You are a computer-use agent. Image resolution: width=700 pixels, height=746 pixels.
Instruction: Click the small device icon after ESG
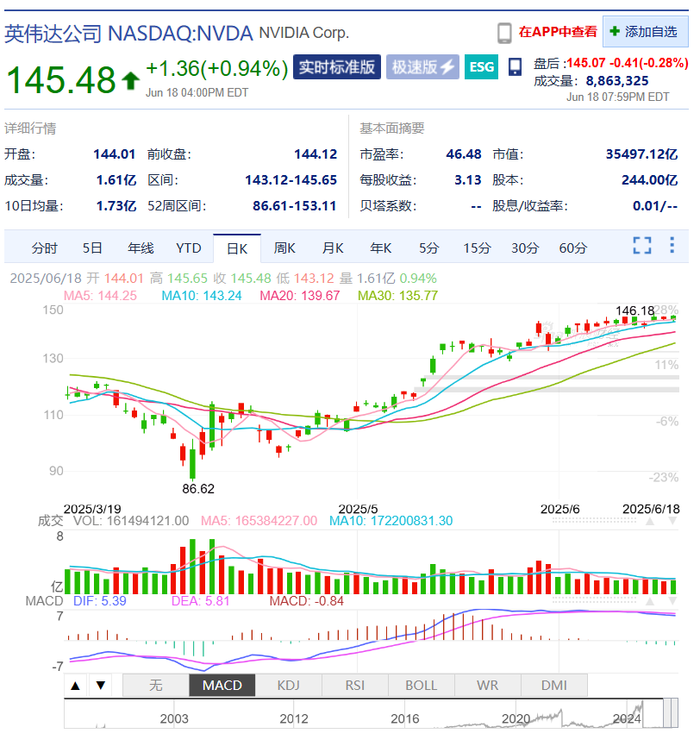click(515, 66)
